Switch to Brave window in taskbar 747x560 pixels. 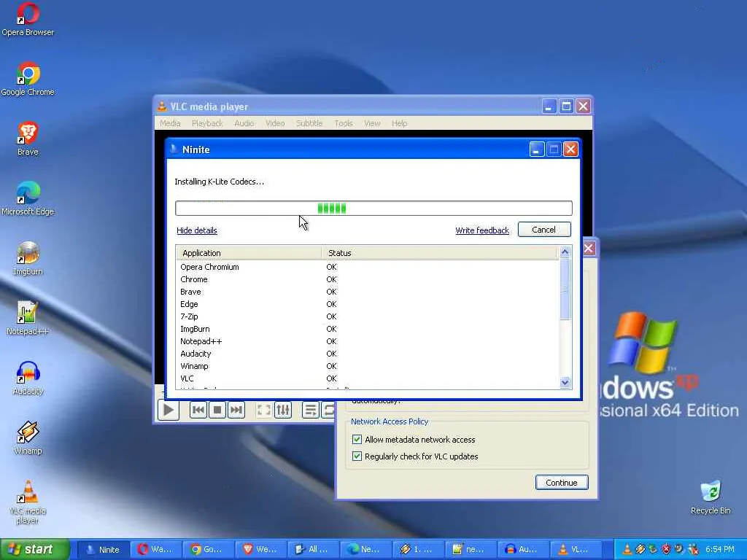pyautogui.click(x=261, y=550)
